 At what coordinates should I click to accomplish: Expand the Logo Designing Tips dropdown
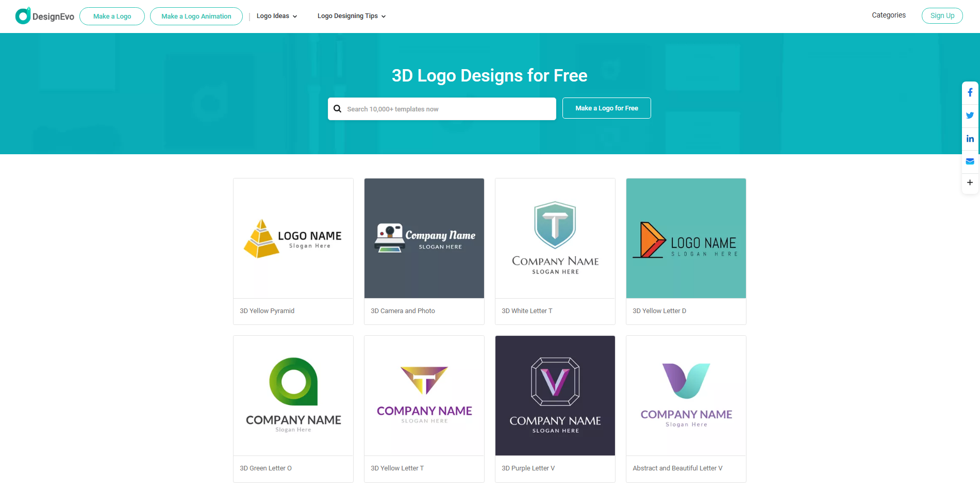coord(352,16)
